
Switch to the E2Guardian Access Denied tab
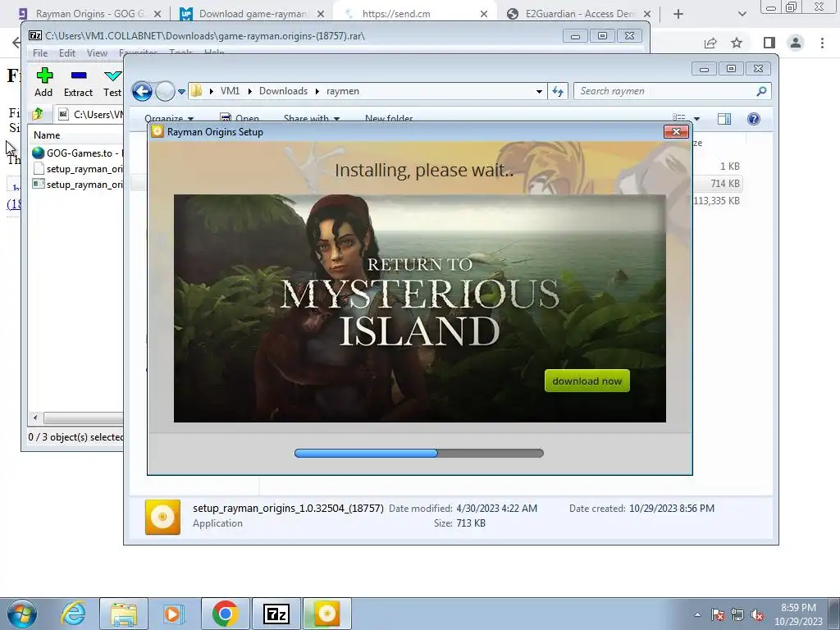pyautogui.click(x=578, y=14)
